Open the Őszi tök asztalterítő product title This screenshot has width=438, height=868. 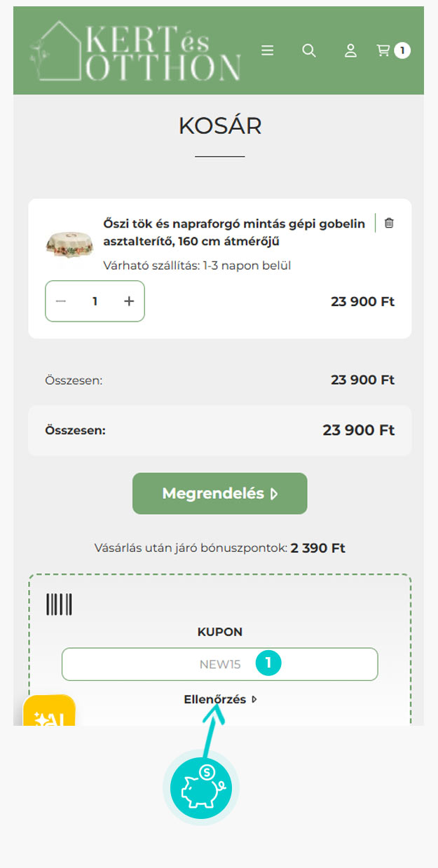click(x=234, y=232)
